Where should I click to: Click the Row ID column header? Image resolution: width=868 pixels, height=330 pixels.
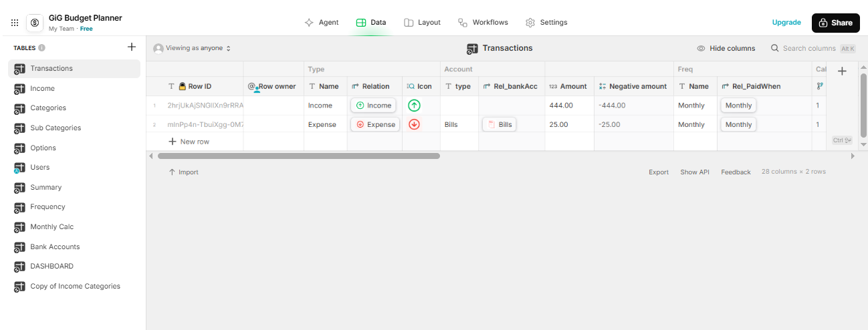coord(195,86)
